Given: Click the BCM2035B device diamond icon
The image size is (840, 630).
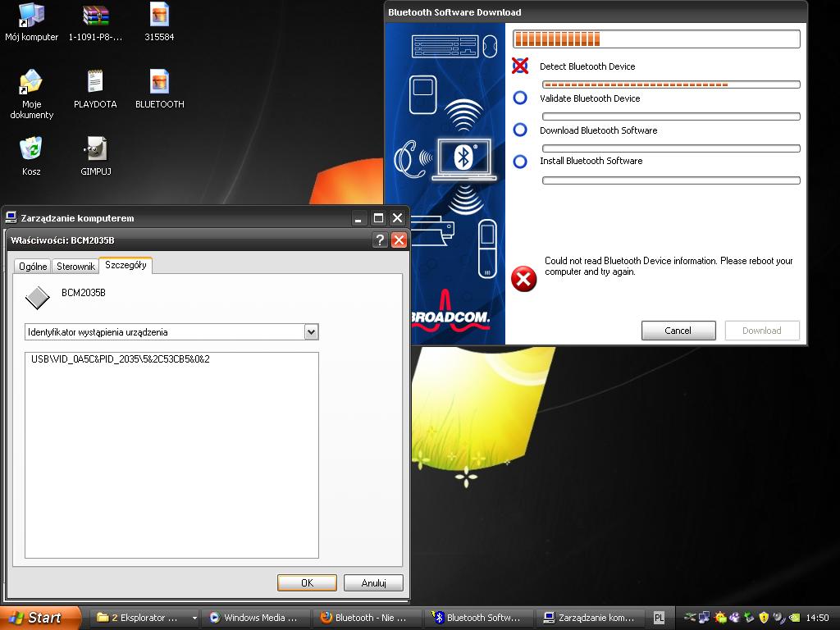Looking at the screenshot, I should coord(38,298).
